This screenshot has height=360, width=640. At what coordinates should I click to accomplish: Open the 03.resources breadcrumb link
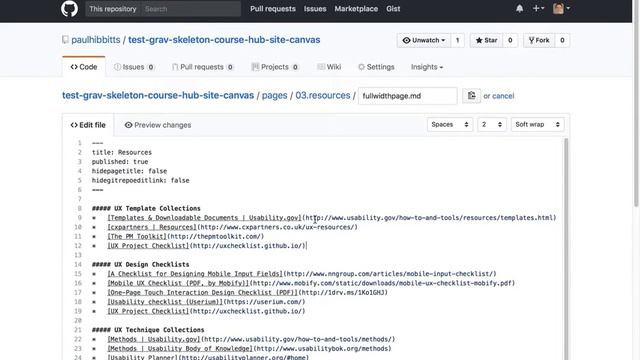coord(322,96)
